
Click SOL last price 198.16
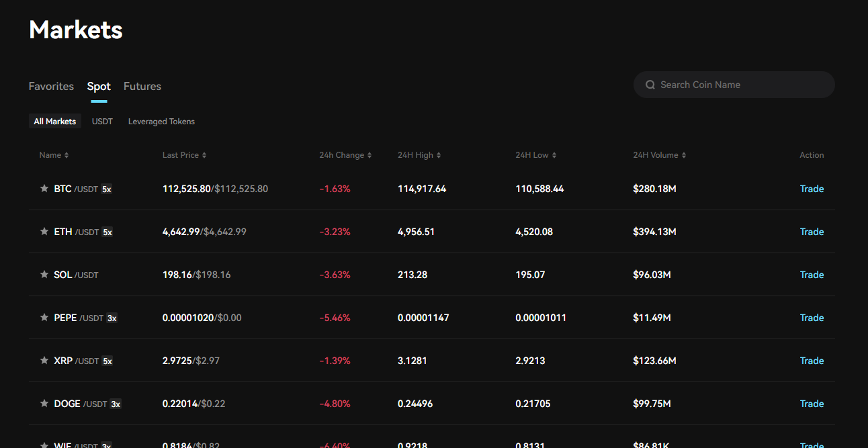[177, 275]
